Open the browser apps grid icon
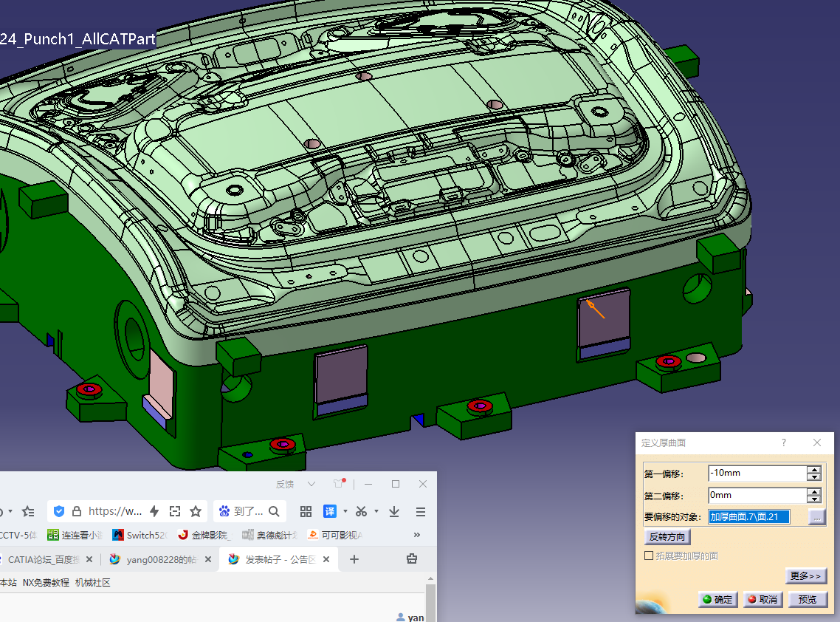 306,511
